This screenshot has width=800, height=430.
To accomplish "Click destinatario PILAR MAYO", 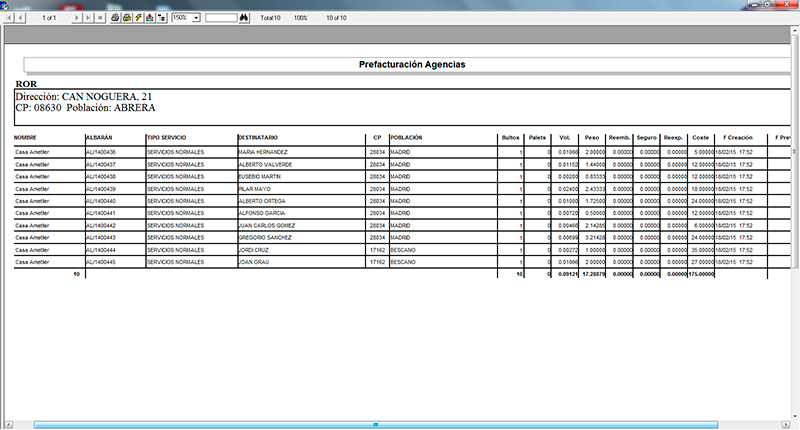I will click(x=255, y=189).
